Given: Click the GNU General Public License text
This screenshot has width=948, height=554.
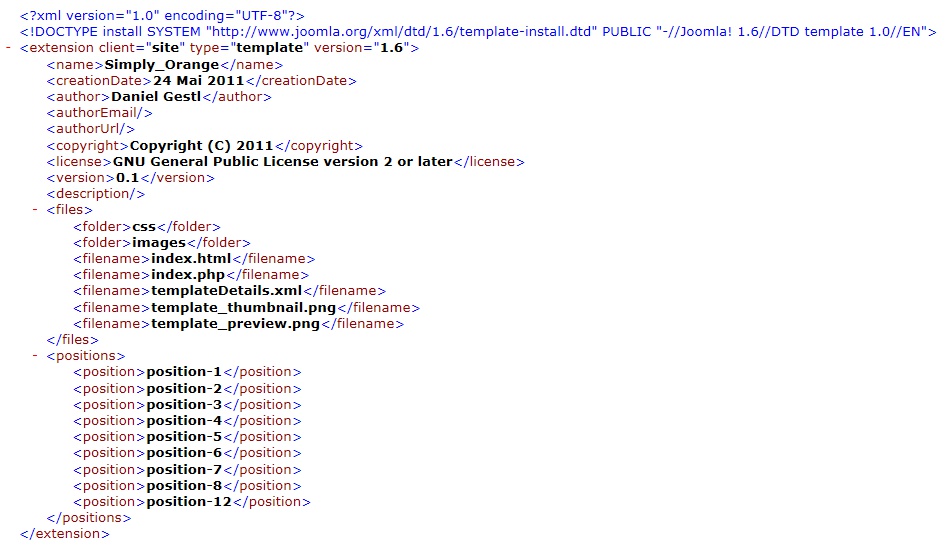Looking at the screenshot, I should click(283, 161).
